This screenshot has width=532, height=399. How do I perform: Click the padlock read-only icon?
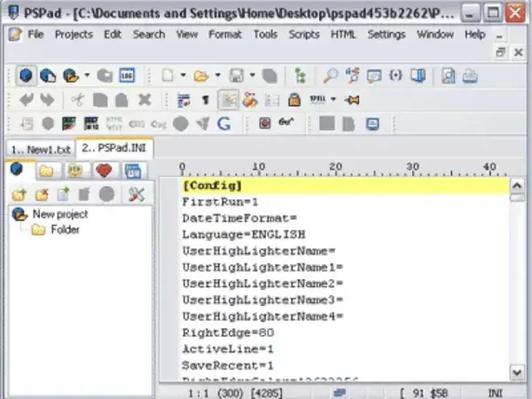pos(293,100)
